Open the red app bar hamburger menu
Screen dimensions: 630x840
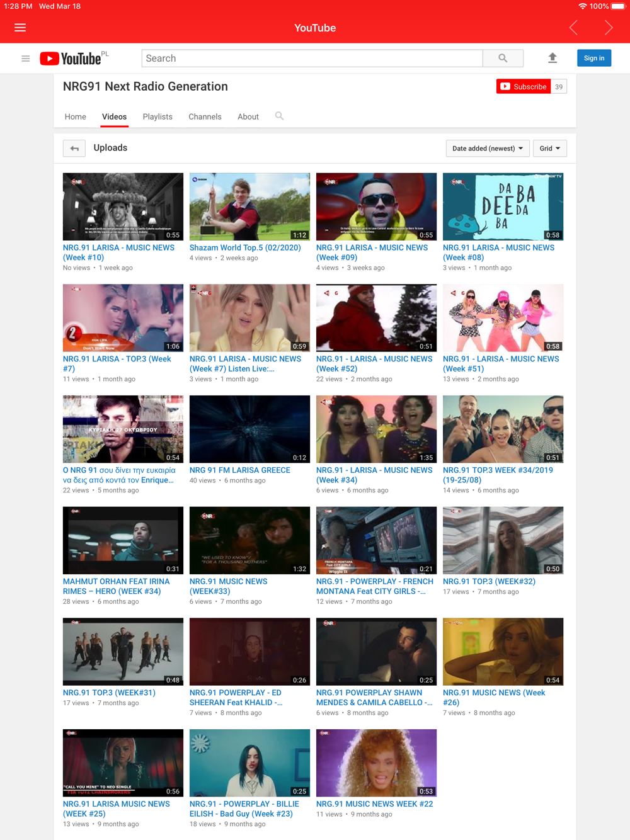click(20, 28)
